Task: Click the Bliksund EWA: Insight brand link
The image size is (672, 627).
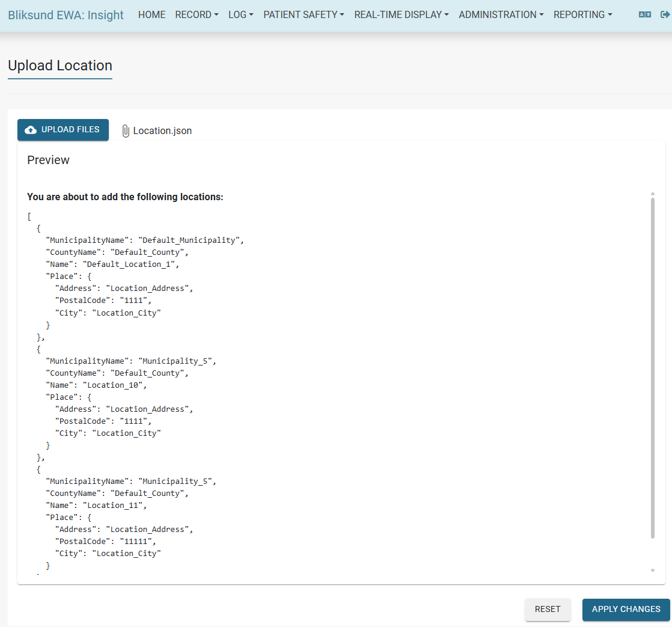Action: point(66,15)
